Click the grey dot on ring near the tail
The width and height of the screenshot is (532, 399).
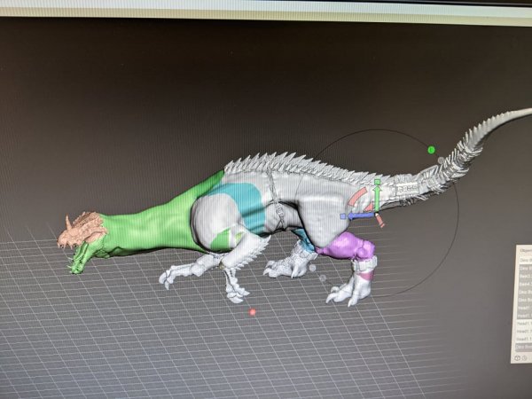(x=442, y=160)
